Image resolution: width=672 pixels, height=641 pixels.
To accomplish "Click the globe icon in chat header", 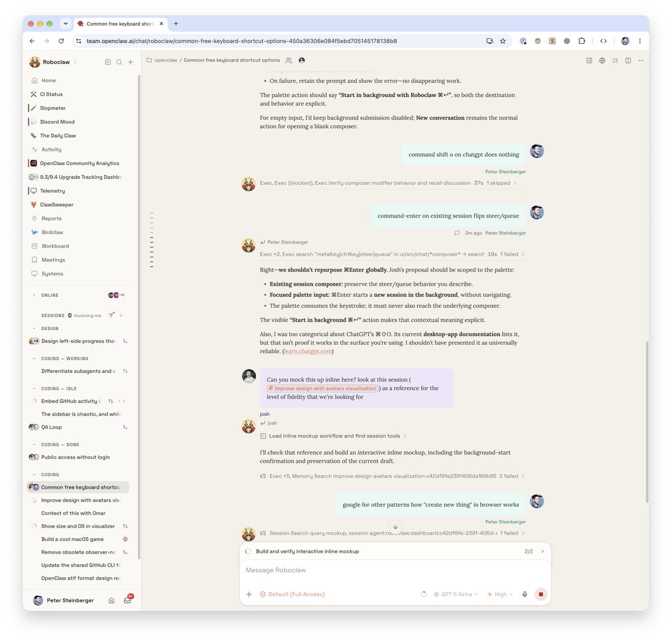I will [602, 61].
